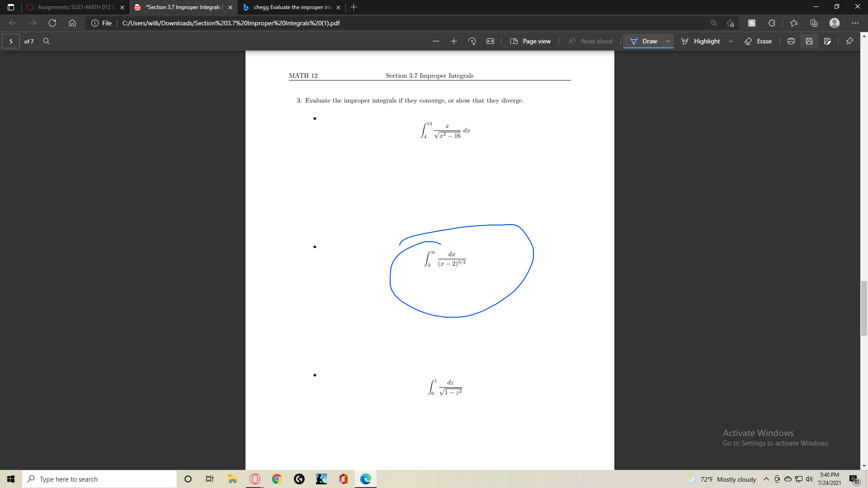Click the Print icon in PDF toolbar

pyautogui.click(x=791, y=41)
